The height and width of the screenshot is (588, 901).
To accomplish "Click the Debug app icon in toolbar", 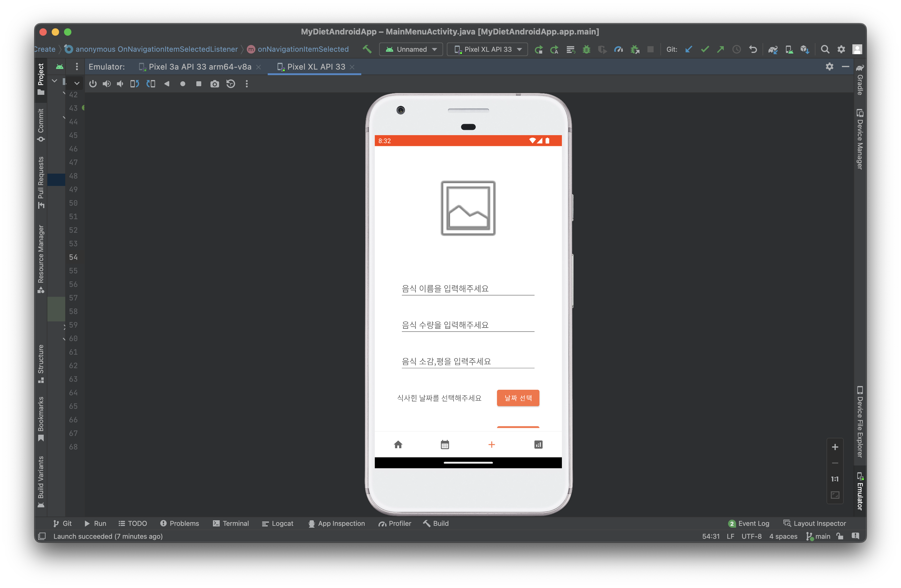I will point(587,49).
